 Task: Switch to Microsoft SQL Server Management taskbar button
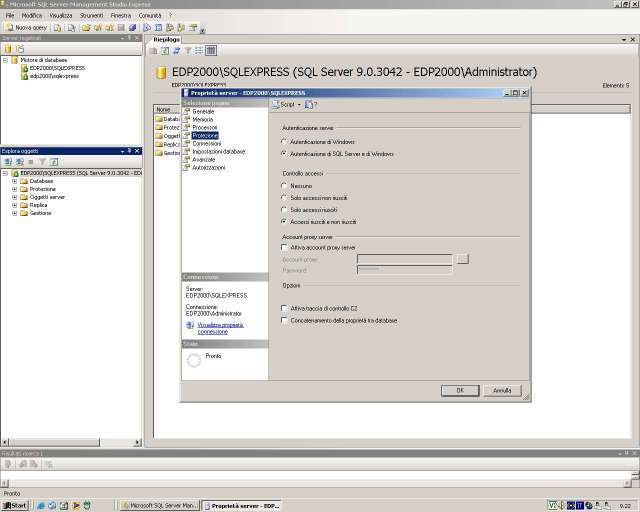click(x=160, y=505)
